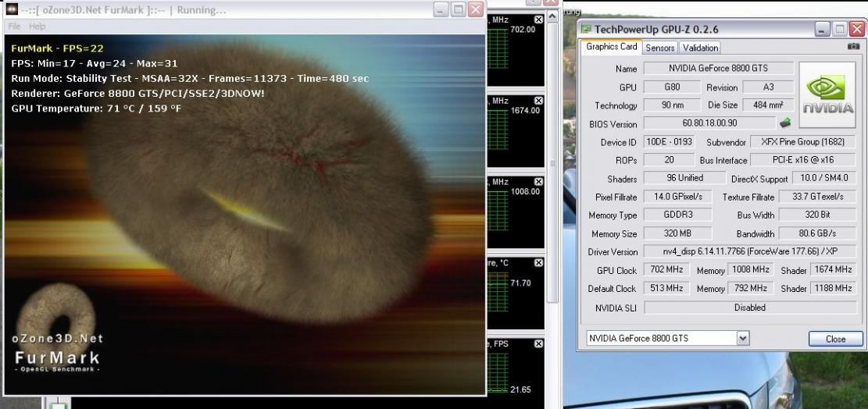Click the DirectX Support field 10.0 / SM4.0

(824, 178)
